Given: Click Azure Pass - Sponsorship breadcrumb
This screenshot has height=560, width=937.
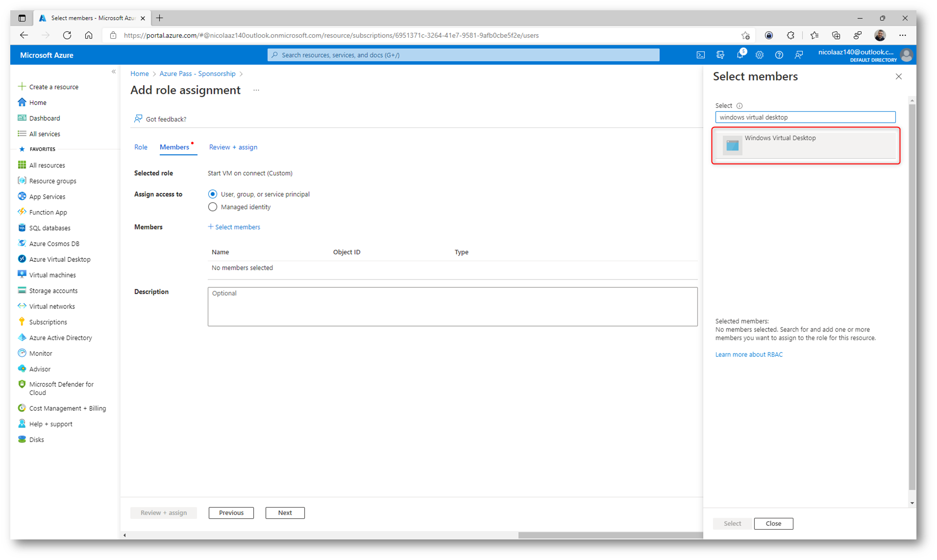Looking at the screenshot, I should pyautogui.click(x=197, y=73).
